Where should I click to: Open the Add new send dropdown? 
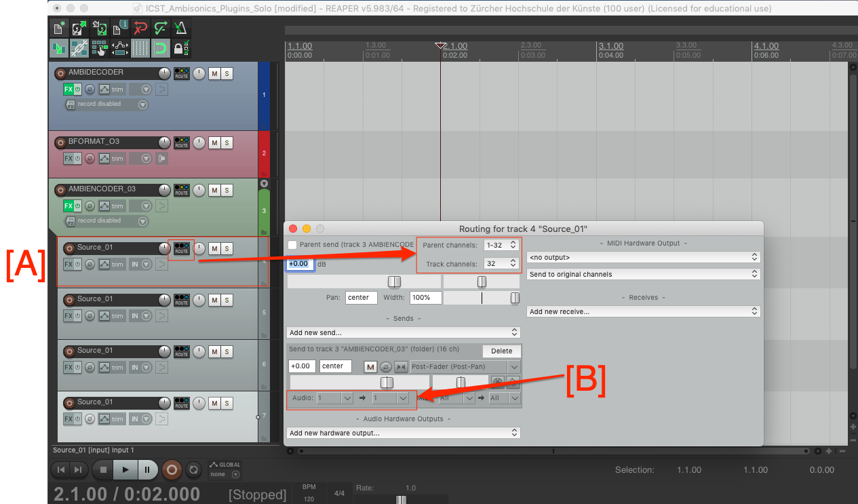pos(404,332)
